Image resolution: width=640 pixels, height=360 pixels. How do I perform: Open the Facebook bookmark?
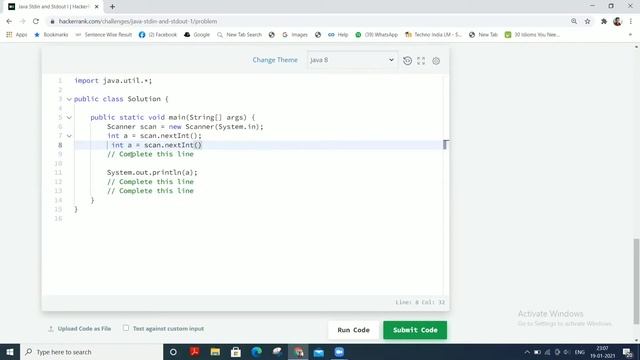158,35
